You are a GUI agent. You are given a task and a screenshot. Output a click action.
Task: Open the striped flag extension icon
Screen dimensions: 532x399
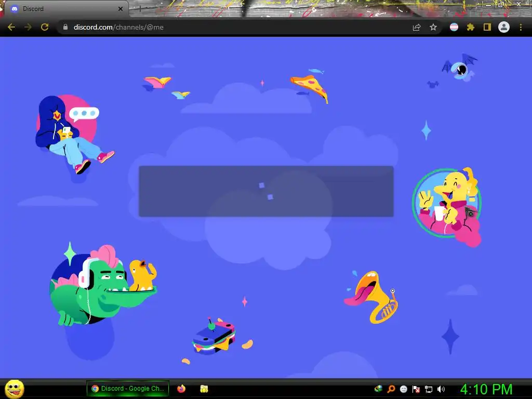click(454, 27)
